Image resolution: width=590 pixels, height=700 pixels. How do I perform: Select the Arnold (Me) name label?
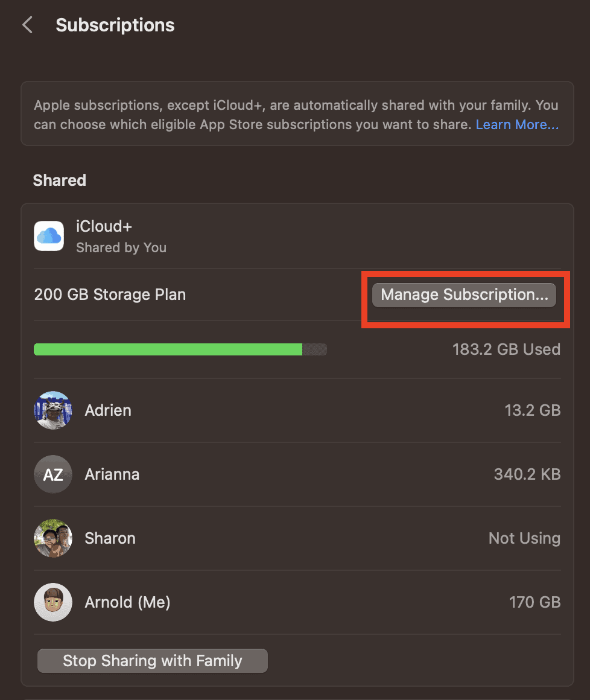128,602
